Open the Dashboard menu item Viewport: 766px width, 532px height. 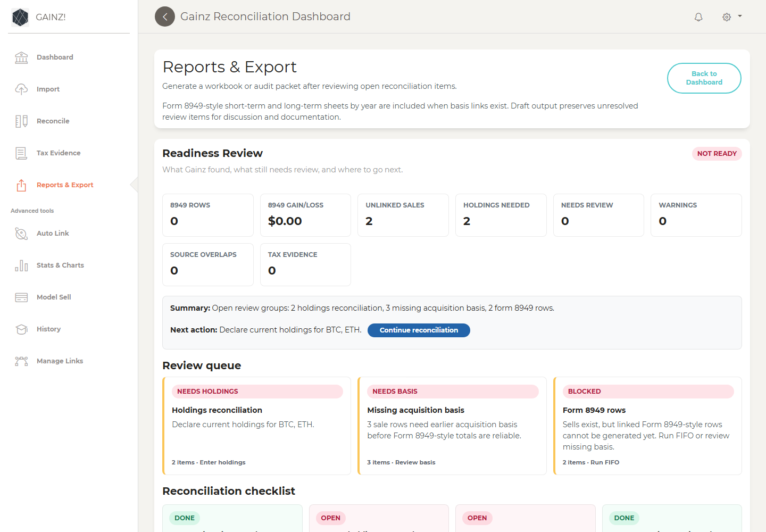(55, 57)
